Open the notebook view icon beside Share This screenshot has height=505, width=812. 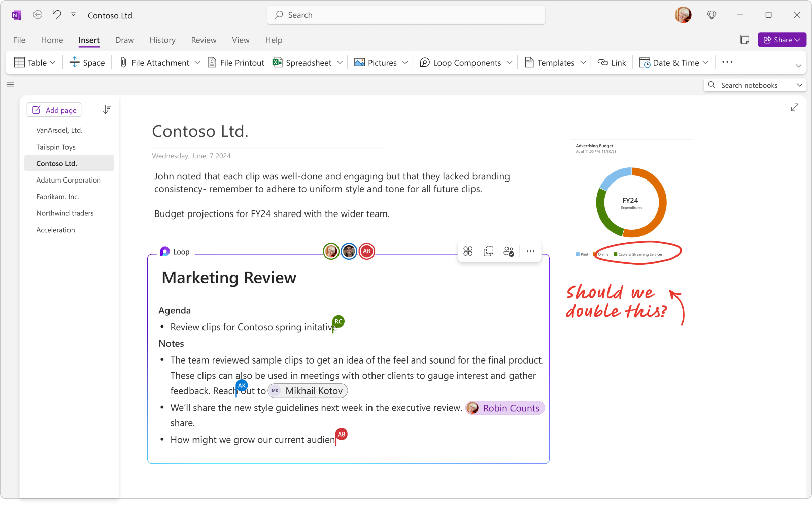(x=745, y=40)
